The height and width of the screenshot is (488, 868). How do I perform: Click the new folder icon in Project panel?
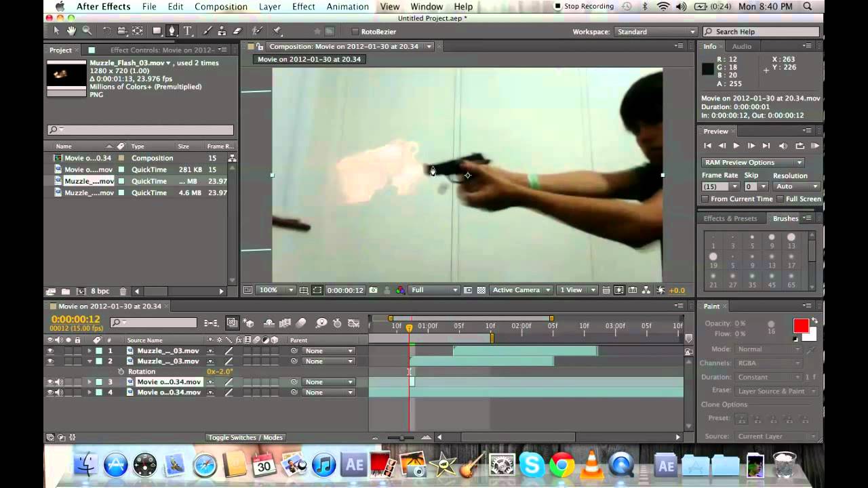coord(65,291)
